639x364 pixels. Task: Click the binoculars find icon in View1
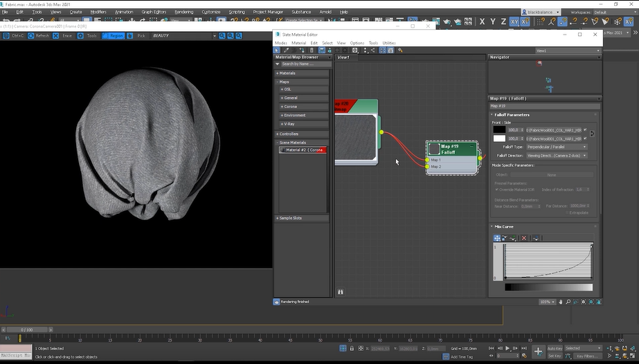pos(341,292)
